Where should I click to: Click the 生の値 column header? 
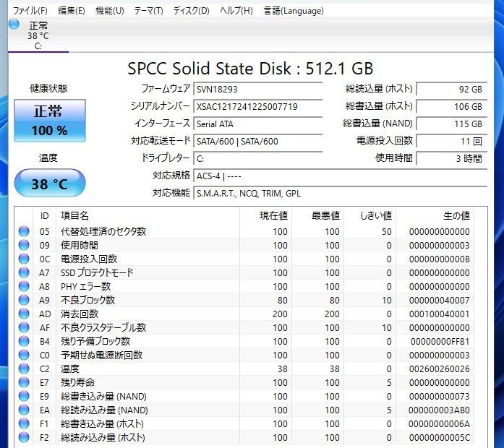tap(435, 215)
